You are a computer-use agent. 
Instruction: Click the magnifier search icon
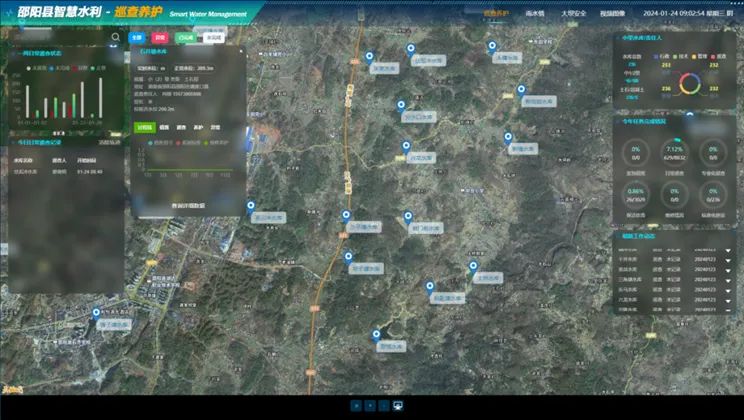[x=116, y=37]
